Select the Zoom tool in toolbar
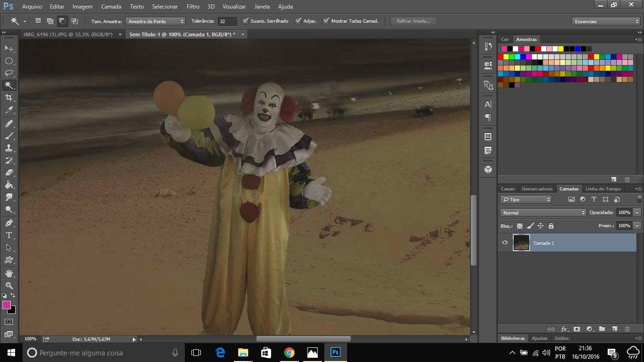 [9, 286]
